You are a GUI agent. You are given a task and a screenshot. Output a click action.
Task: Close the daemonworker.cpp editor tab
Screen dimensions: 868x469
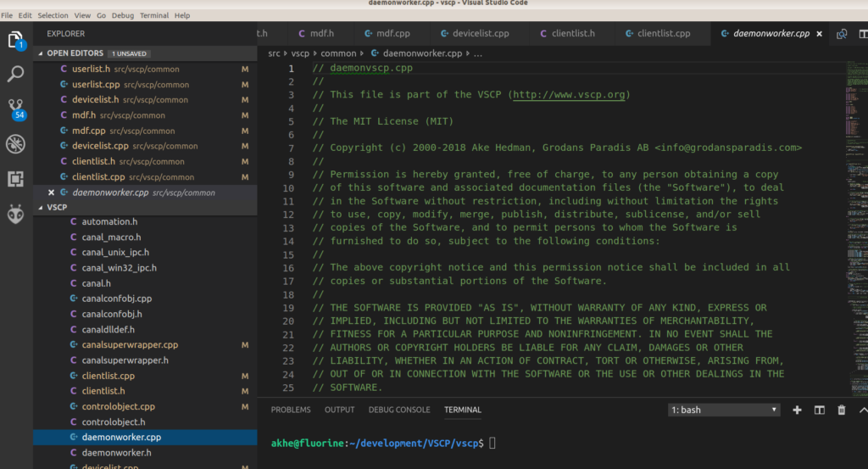(820, 34)
